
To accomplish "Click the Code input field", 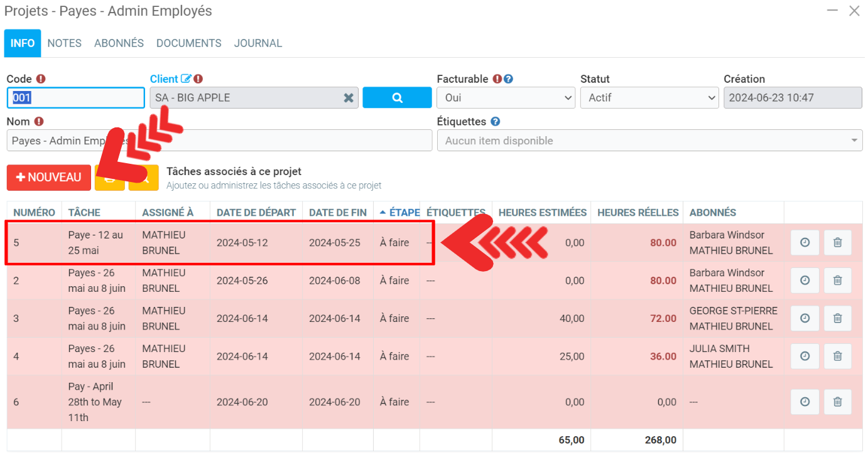I will click(x=75, y=98).
